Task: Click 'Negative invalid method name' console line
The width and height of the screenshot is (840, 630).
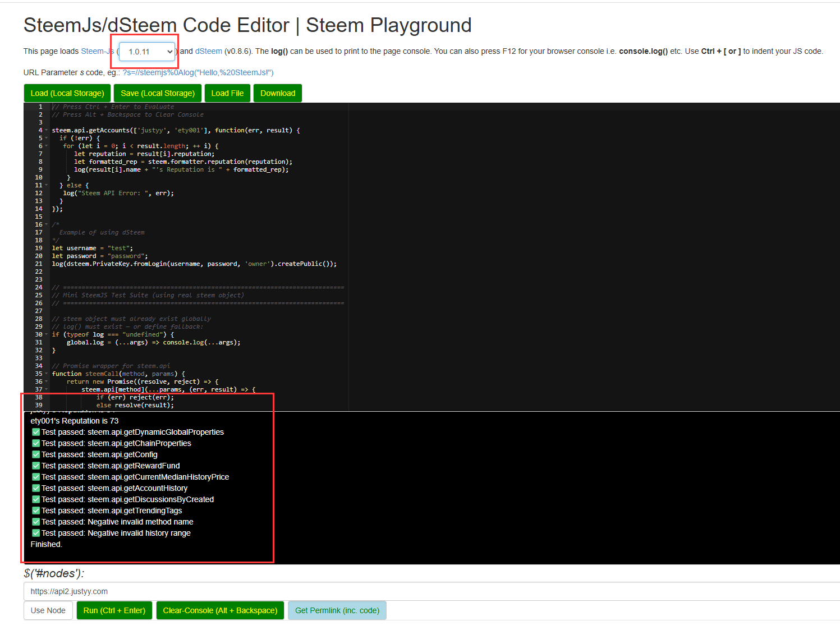Action: (x=113, y=522)
